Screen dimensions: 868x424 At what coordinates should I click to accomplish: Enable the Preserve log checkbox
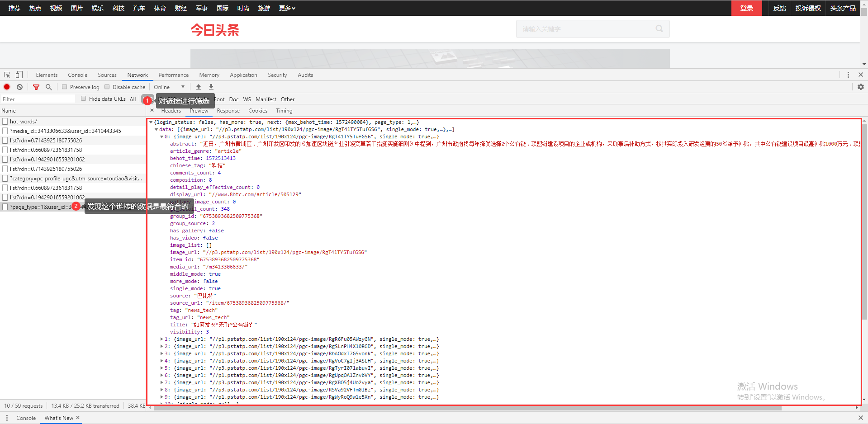(65, 87)
